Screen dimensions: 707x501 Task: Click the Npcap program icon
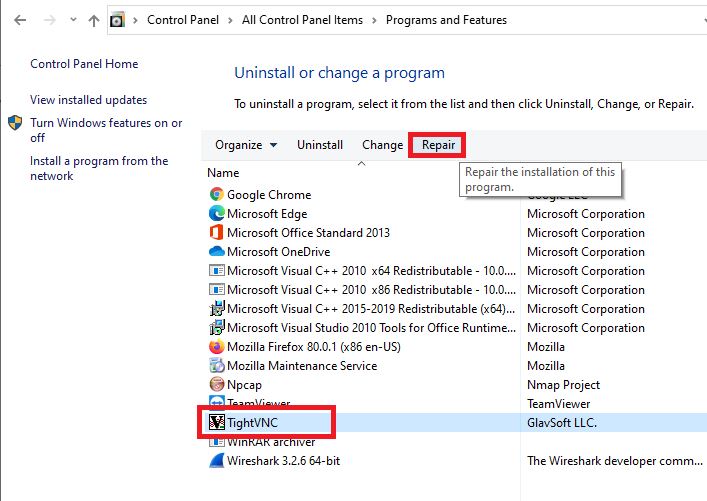click(x=216, y=384)
